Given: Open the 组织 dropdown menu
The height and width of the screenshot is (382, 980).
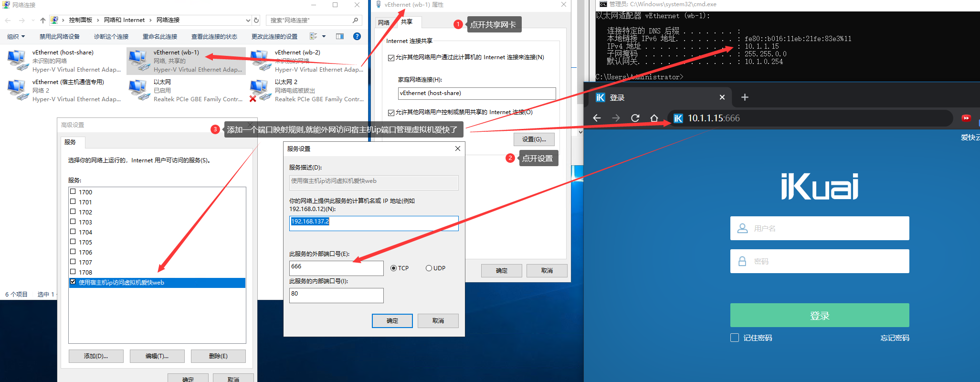Looking at the screenshot, I should coord(16,36).
